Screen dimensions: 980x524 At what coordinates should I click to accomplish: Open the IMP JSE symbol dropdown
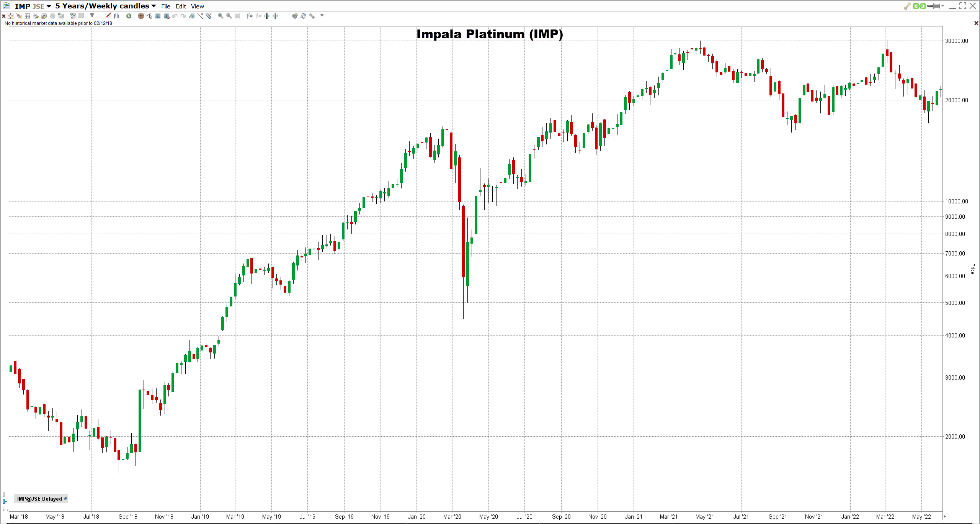(33, 6)
